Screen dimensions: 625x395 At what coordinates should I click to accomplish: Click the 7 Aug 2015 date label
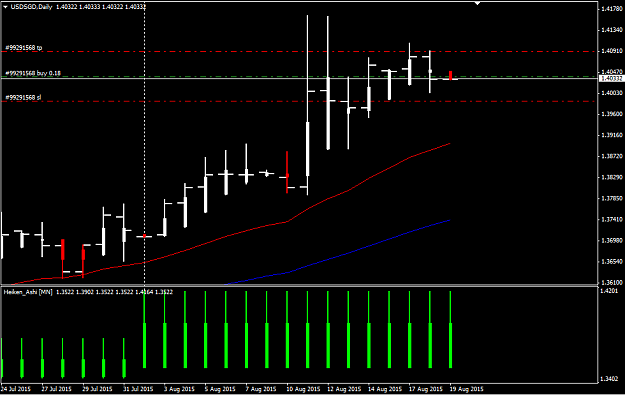(x=260, y=389)
